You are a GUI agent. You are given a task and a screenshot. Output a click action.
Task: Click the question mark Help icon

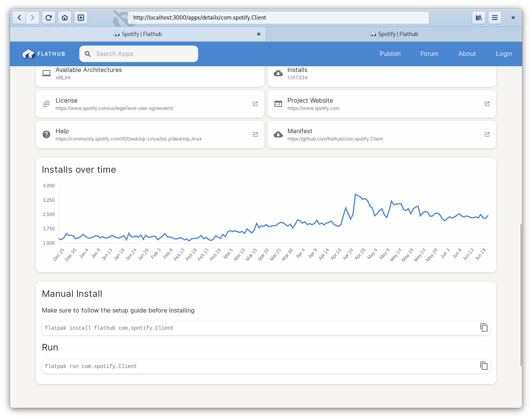click(46, 134)
